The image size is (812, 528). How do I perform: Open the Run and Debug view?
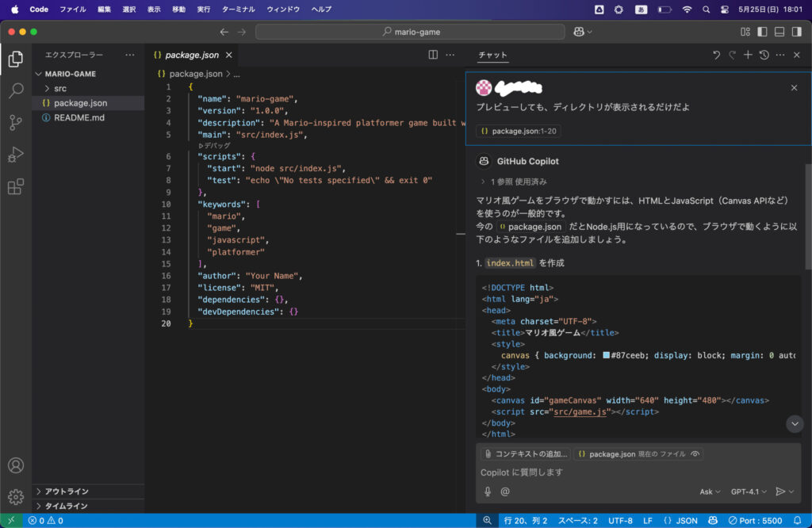click(x=16, y=155)
